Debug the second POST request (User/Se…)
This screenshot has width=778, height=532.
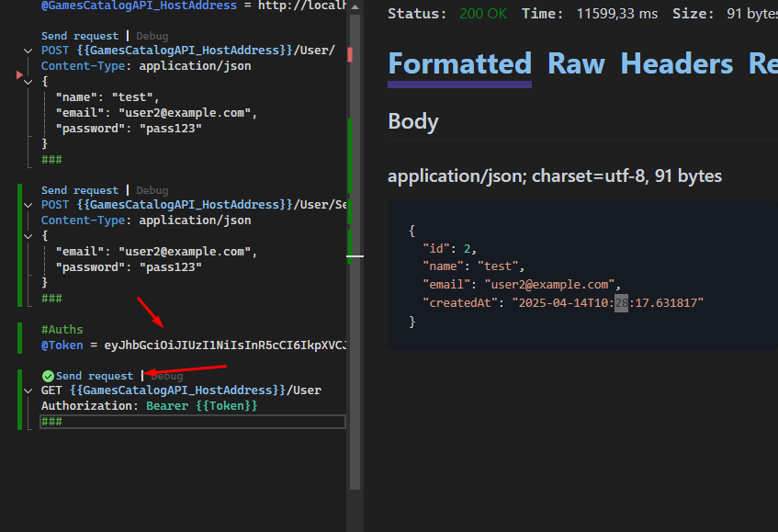[152, 190]
